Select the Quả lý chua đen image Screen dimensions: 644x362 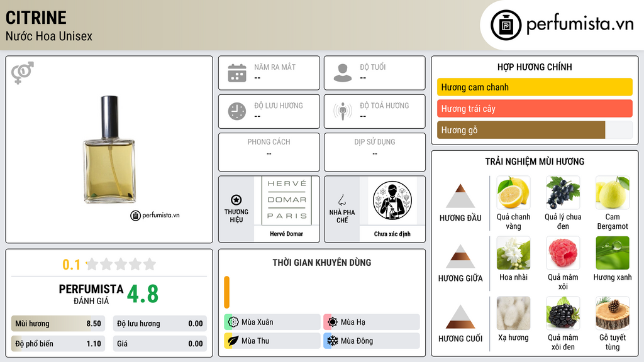click(x=563, y=192)
